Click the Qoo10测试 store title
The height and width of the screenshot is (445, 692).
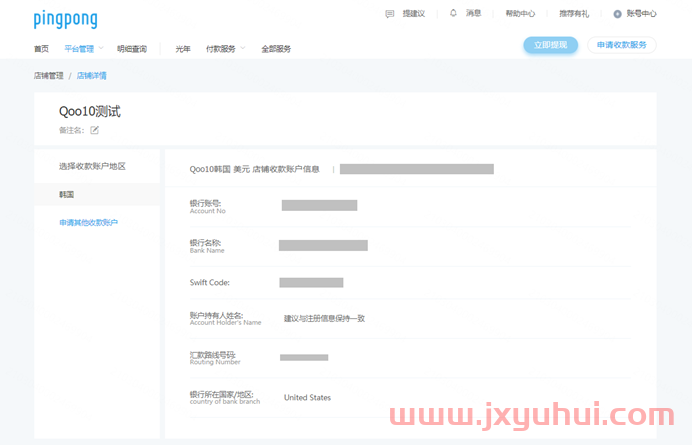[90, 111]
